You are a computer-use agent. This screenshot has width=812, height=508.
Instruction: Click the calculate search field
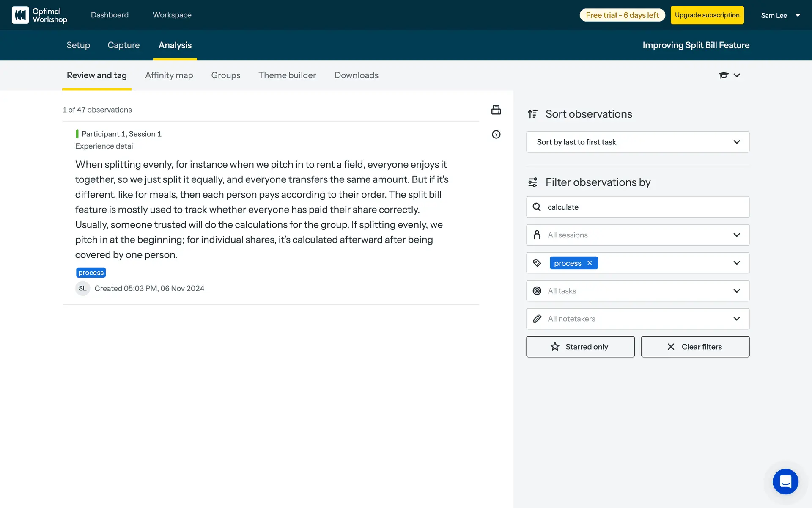click(x=643, y=207)
